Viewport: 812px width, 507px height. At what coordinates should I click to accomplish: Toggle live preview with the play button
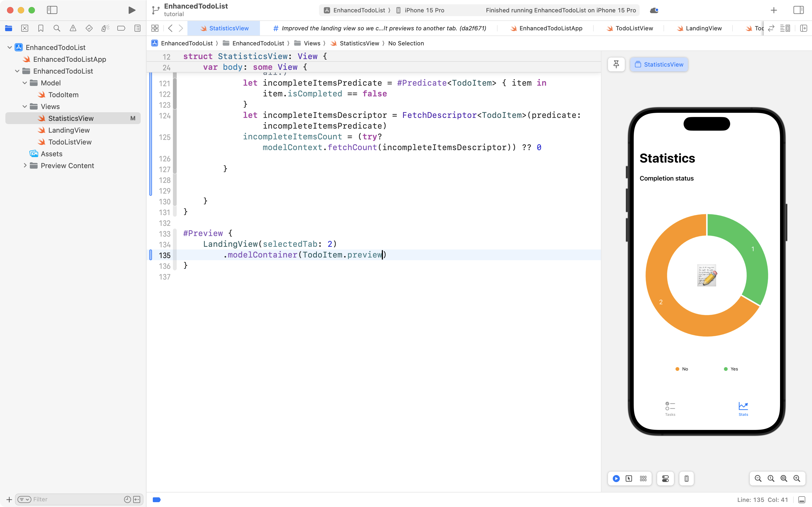pos(616,479)
